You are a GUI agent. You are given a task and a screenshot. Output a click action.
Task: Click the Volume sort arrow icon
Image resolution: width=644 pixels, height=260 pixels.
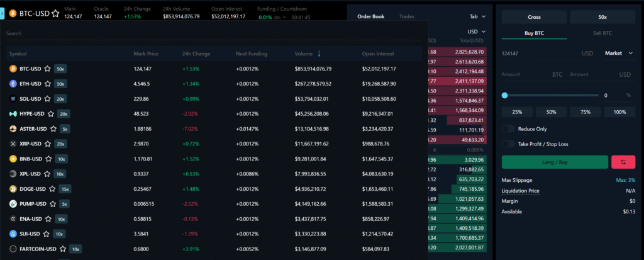pos(319,54)
